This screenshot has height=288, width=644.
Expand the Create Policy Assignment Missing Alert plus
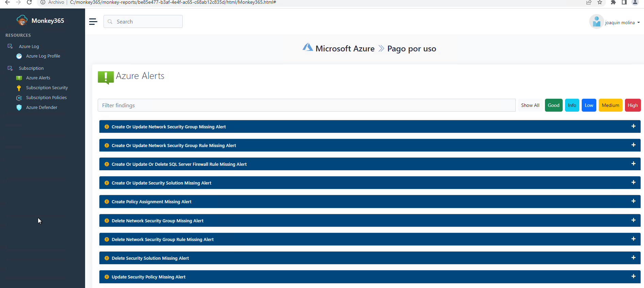click(633, 201)
